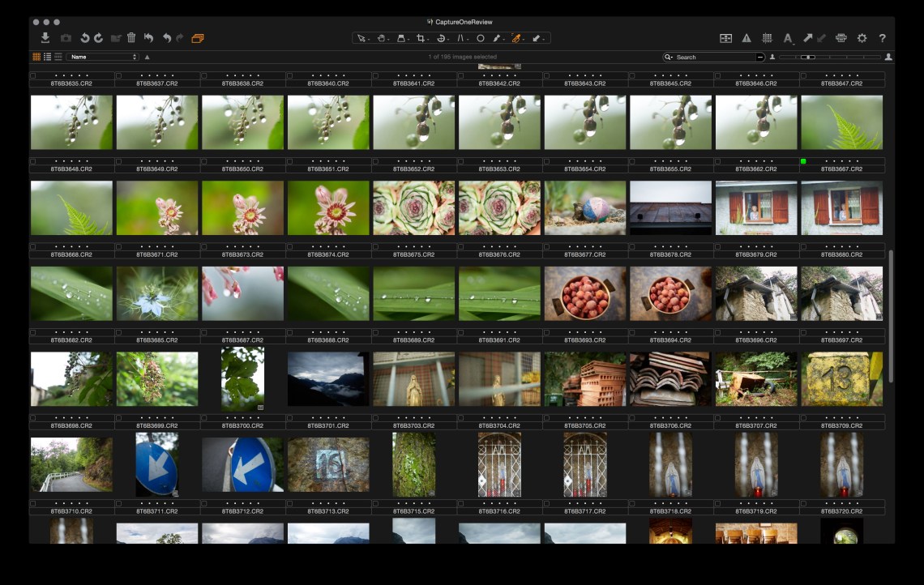Open the Print icon

point(841,38)
